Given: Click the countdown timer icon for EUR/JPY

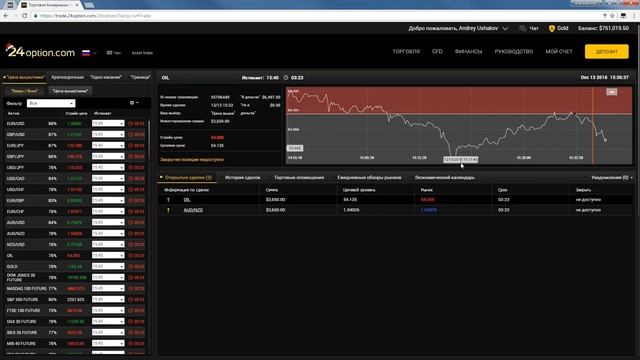Looking at the screenshot, I should click(x=131, y=145).
